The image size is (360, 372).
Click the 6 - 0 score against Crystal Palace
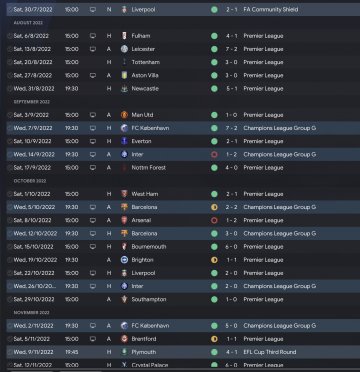tap(232, 365)
